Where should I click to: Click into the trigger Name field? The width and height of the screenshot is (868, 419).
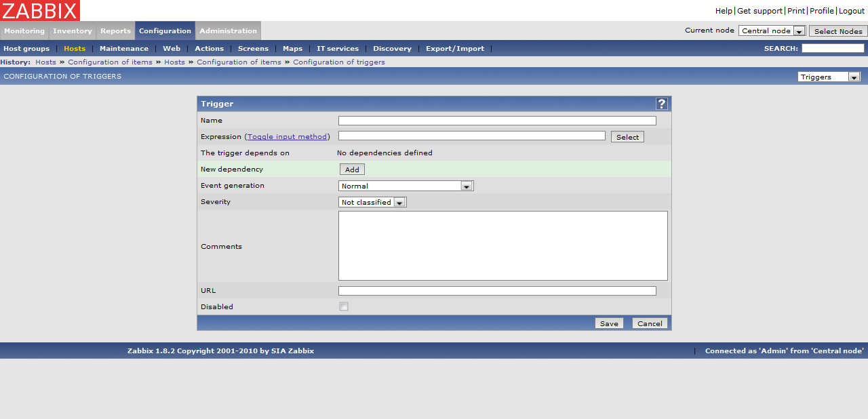point(497,121)
